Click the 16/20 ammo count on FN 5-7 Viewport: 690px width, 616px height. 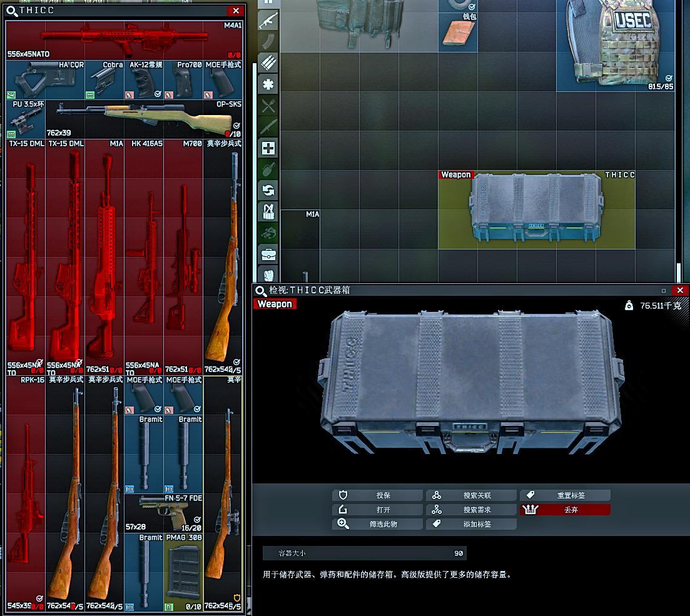pyautogui.click(x=191, y=528)
